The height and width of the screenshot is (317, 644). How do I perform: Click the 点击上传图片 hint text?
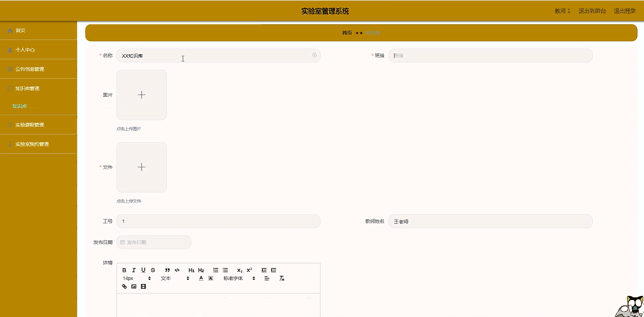[x=129, y=129]
